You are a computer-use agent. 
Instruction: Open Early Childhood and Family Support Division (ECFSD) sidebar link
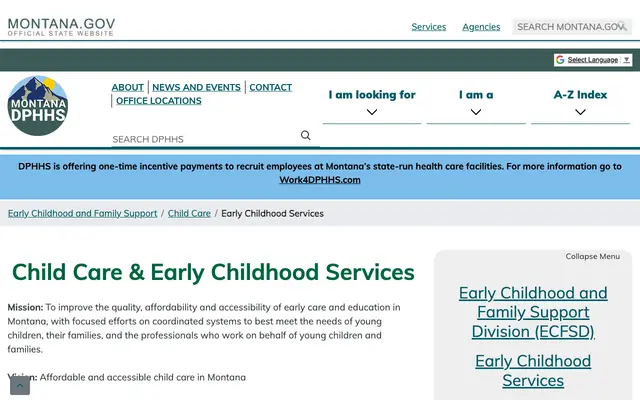[533, 312]
